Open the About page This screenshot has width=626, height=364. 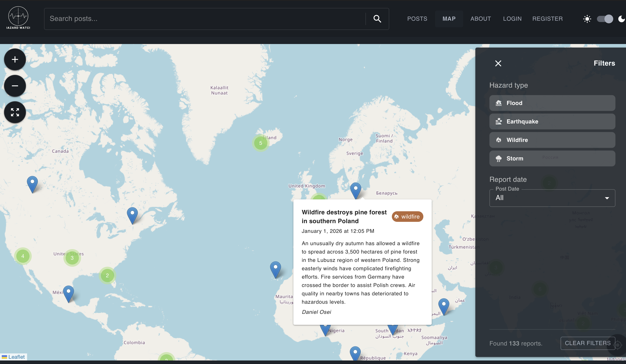[480, 19]
